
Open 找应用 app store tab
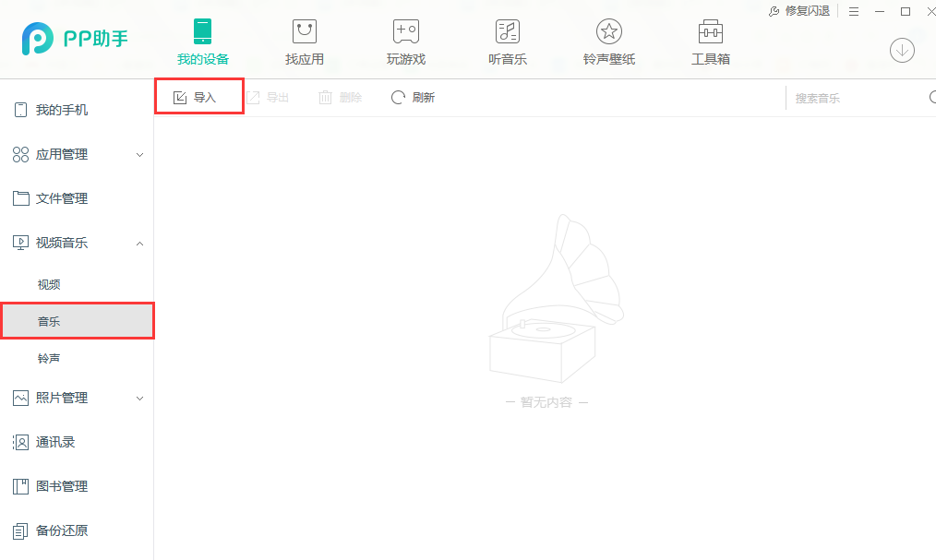[x=305, y=42]
